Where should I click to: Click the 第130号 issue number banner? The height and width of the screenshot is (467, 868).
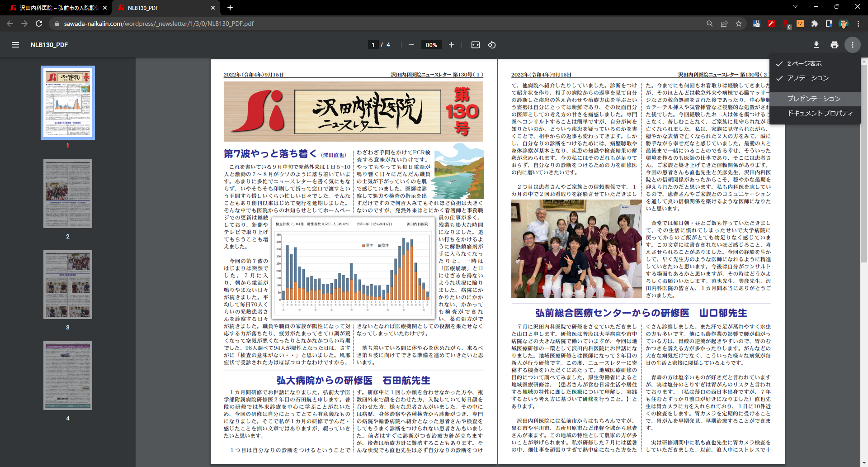[462, 112]
